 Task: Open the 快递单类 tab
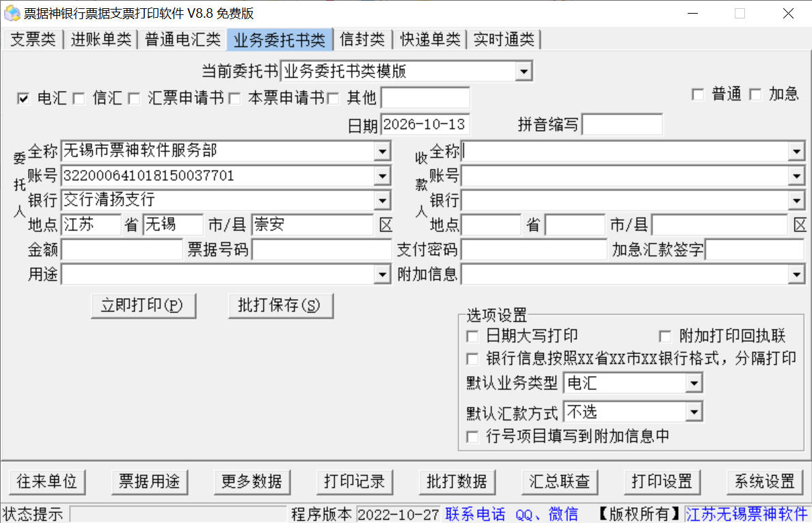click(x=431, y=40)
